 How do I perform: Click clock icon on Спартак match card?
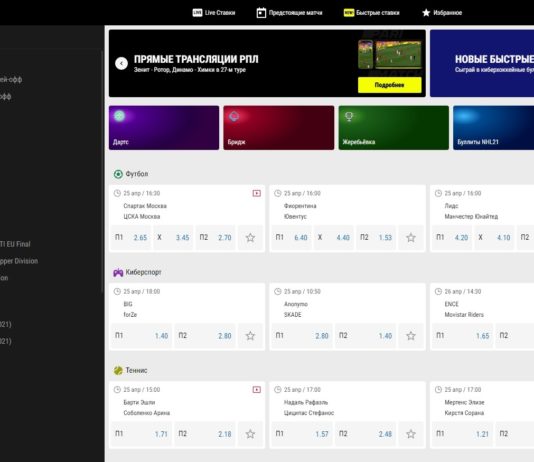point(117,193)
